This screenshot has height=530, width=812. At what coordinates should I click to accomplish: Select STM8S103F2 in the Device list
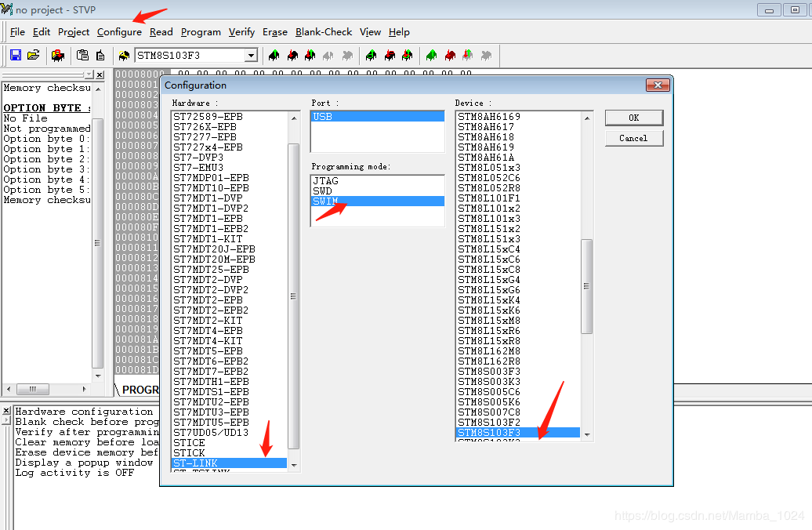tap(518, 423)
